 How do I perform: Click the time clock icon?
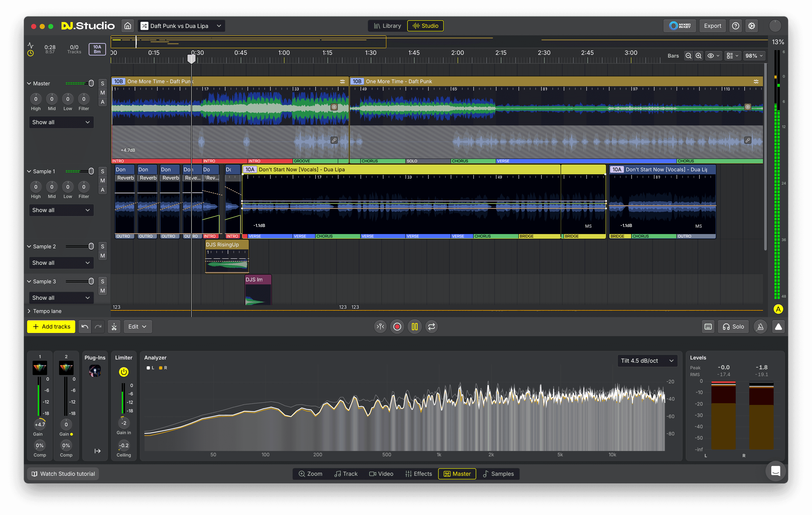point(30,53)
